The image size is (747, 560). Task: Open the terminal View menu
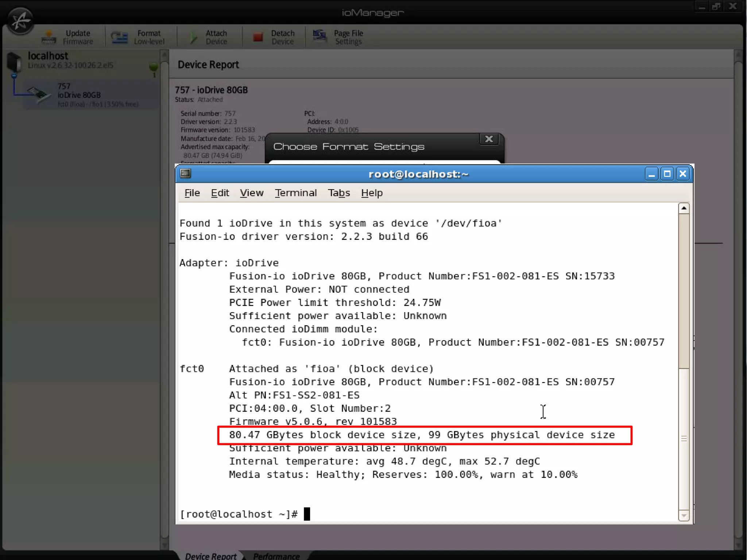(251, 193)
